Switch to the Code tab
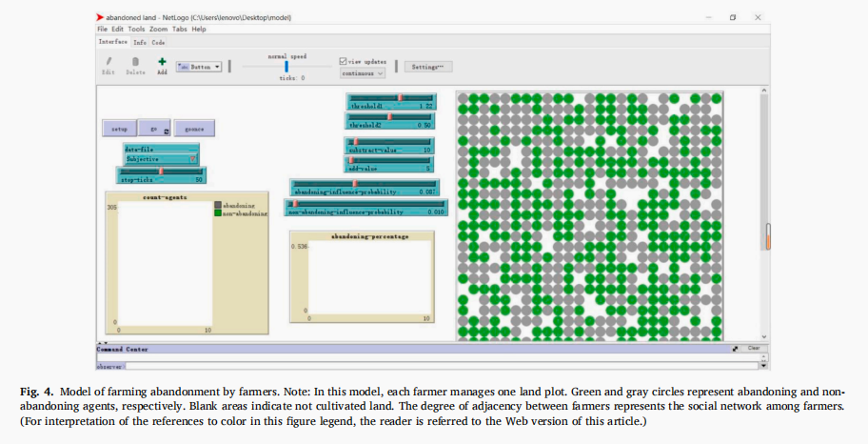868x444 pixels. pos(158,42)
